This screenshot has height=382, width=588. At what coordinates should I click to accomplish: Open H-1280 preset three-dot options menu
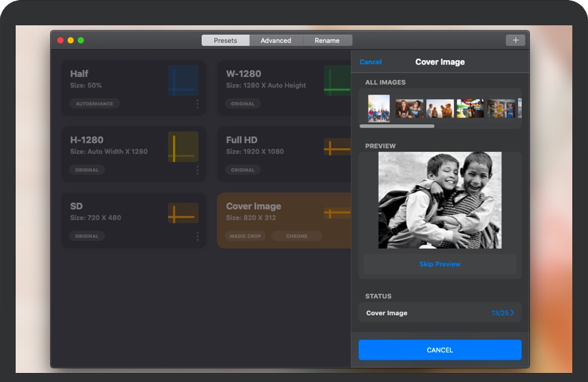pyautogui.click(x=197, y=171)
